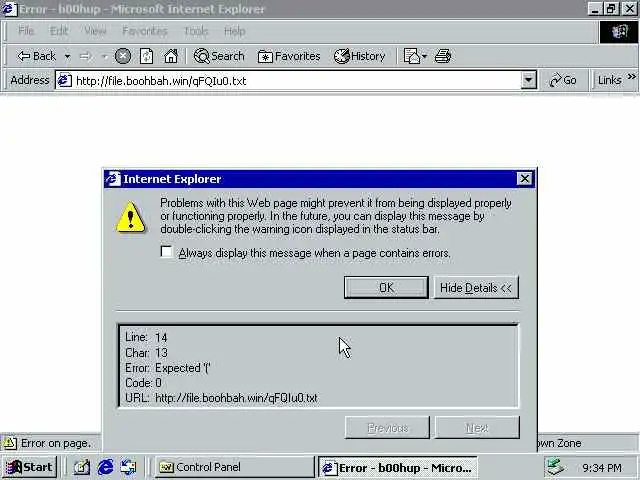Enable Always display this message checkbox

coord(167,252)
